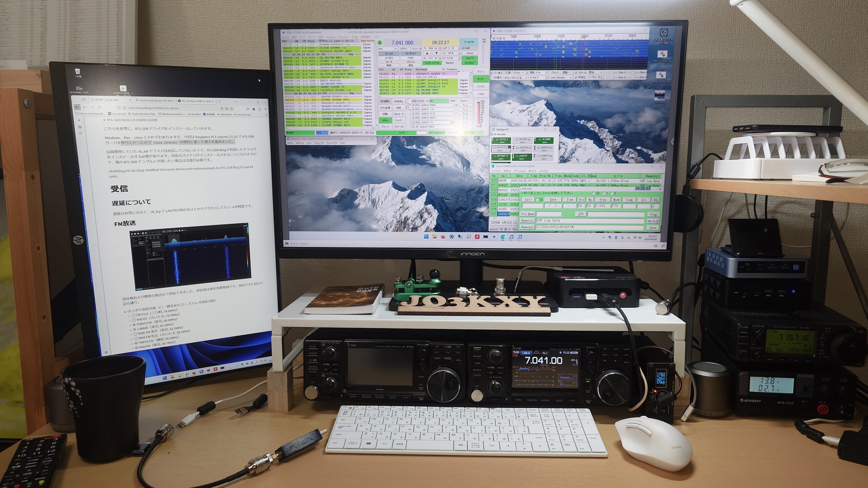The width and height of the screenshot is (868, 488).
Task: Click the Firefox reload page icon
Action: [x=99, y=107]
